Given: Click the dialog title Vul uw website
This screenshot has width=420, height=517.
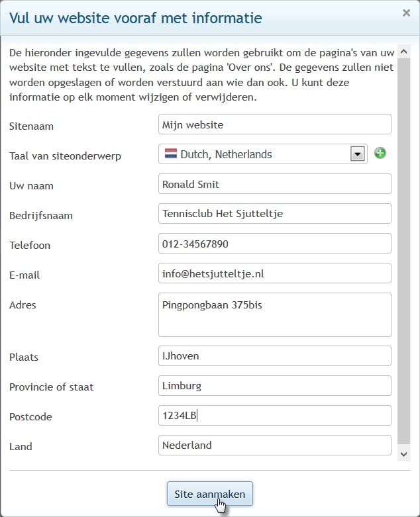Looking at the screenshot, I should pyautogui.click(x=135, y=17).
